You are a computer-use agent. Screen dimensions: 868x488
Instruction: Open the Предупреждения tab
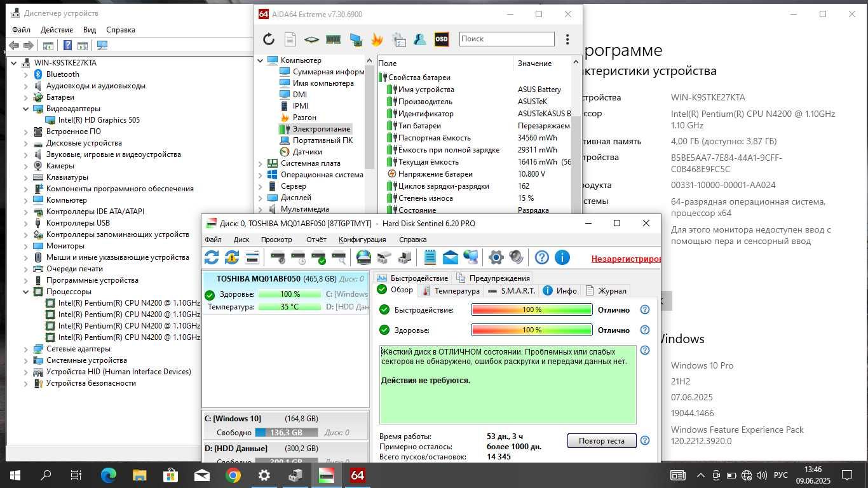493,278
